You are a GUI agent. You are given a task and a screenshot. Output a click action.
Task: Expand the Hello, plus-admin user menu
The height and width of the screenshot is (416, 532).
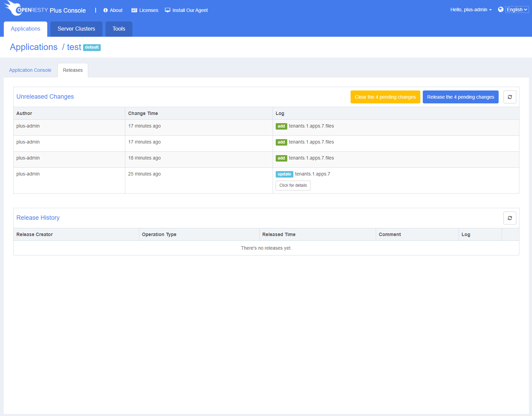point(471,10)
